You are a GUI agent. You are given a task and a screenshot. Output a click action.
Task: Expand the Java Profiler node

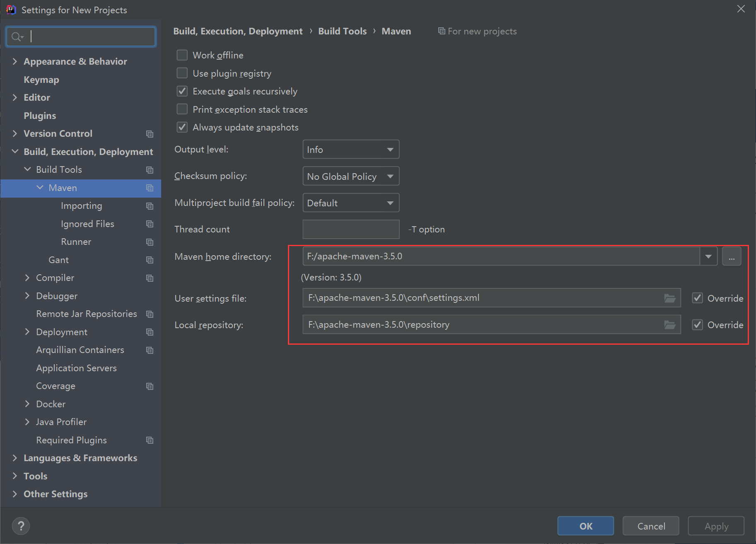[x=27, y=422]
